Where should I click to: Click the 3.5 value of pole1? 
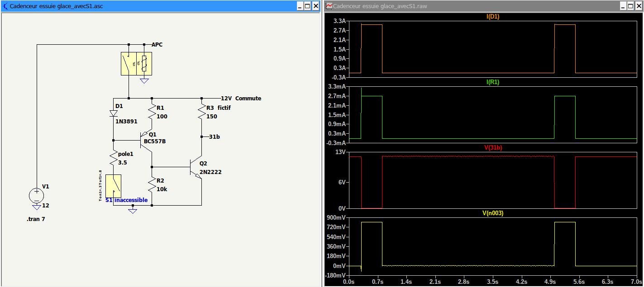(123, 162)
